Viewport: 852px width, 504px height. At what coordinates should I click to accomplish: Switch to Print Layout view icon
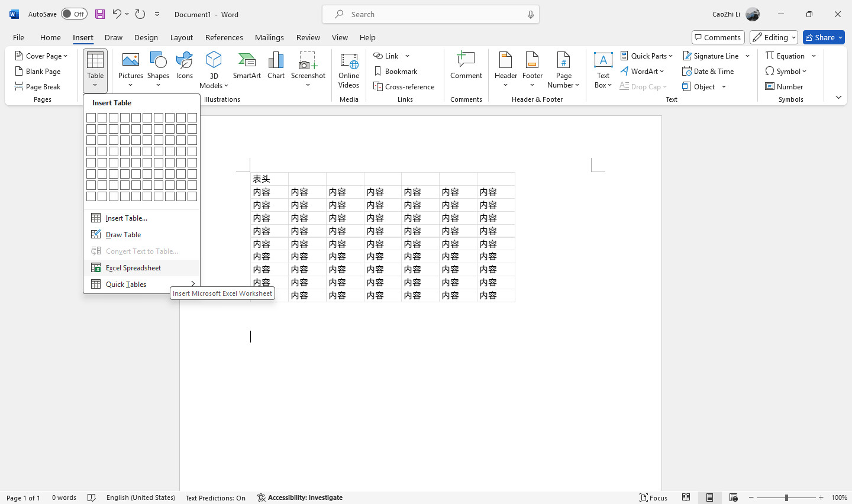click(709, 497)
